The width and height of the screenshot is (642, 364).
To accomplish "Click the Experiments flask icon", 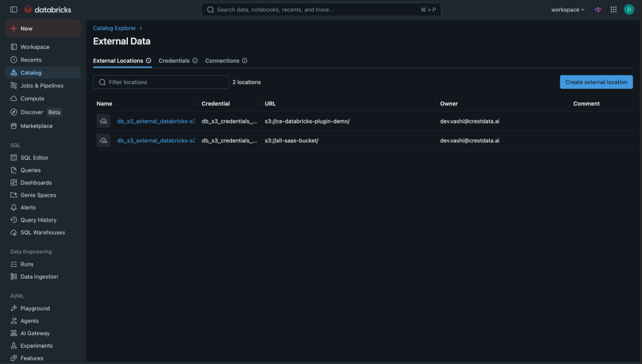I will coord(14,346).
